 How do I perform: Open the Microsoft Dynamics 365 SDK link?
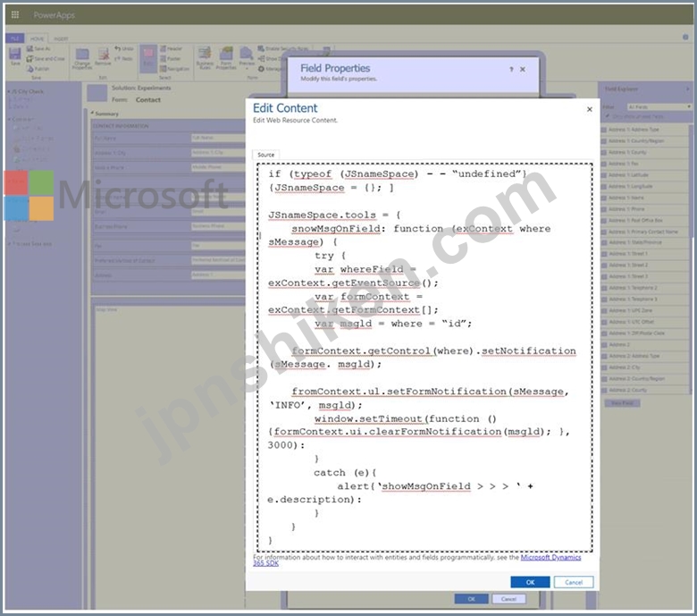(550, 557)
